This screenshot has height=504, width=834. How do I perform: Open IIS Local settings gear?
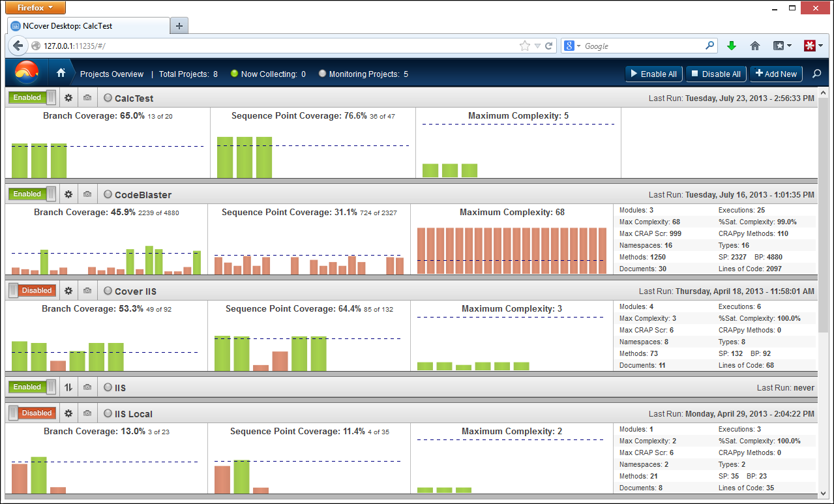point(68,413)
